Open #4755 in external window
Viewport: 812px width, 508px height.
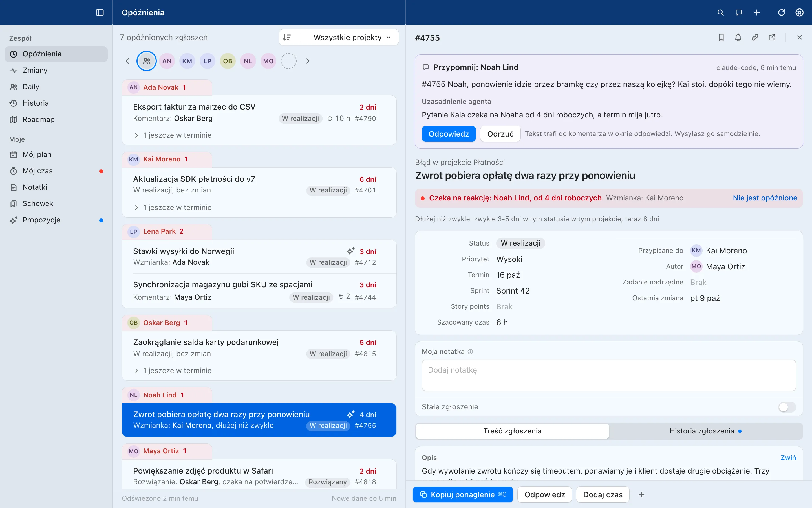click(x=772, y=37)
